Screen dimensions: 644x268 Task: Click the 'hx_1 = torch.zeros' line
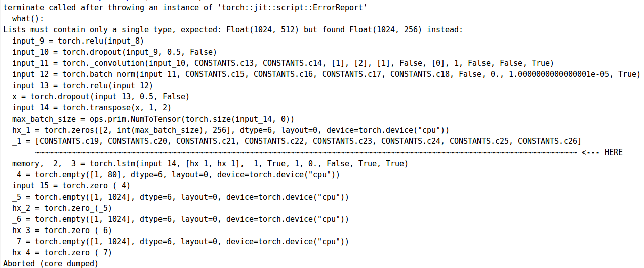[x=230, y=130]
